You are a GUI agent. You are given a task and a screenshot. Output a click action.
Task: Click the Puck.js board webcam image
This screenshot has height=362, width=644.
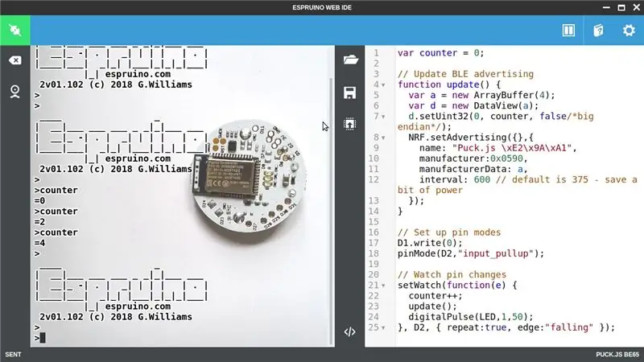click(x=250, y=175)
